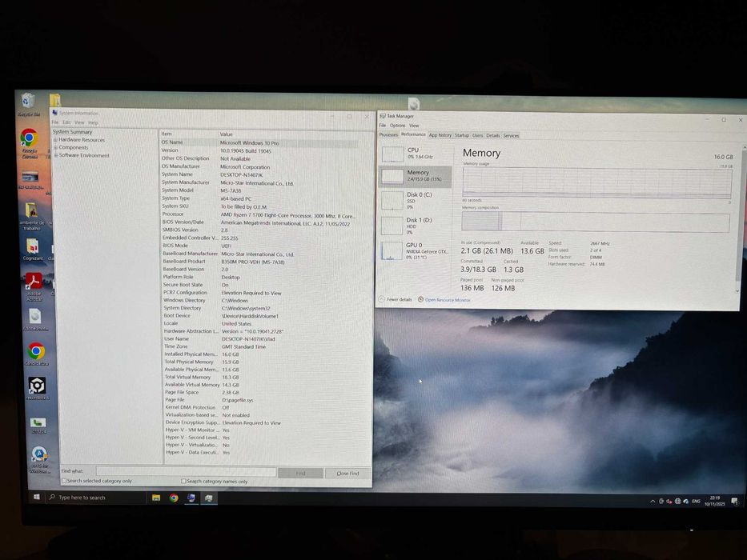Viewport: 747px width, 560px height.
Task: Select Disk 1 (D:) HDD entry
Action: 416,226
